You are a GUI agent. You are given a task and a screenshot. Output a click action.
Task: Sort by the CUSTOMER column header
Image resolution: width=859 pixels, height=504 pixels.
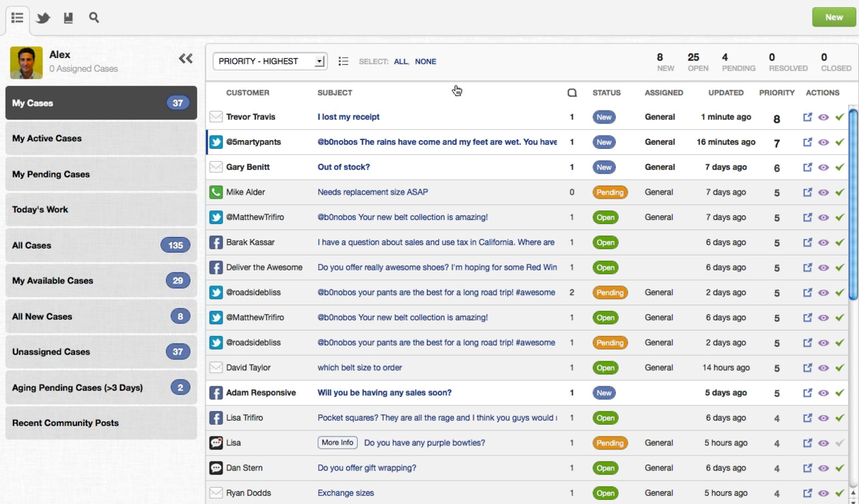247,93
